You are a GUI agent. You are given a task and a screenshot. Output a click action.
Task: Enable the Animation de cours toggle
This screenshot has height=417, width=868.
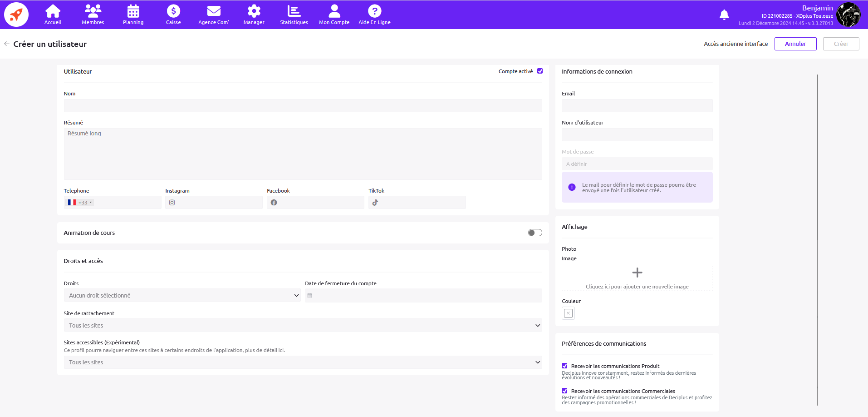535,233
